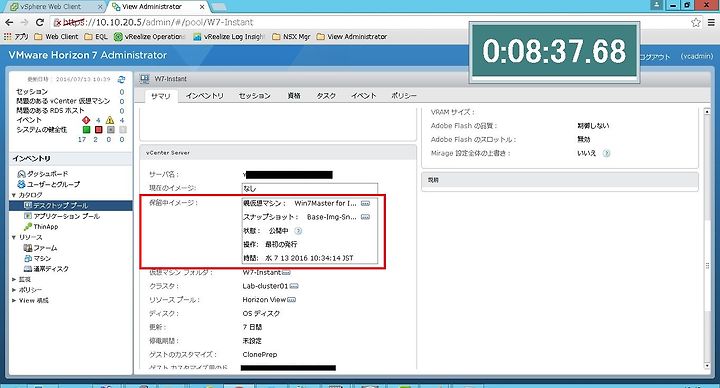
Task: Click the green system health square
Action: click(86, 130)
